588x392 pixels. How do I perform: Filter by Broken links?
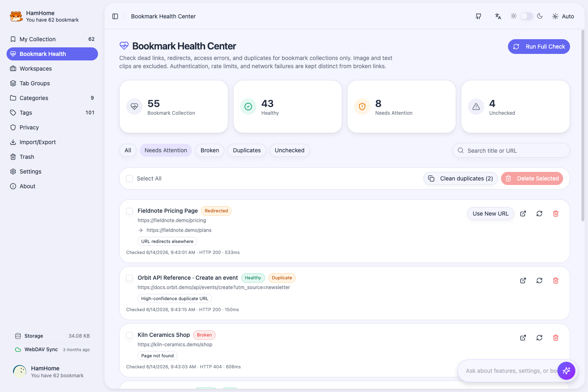click(210, 150)
